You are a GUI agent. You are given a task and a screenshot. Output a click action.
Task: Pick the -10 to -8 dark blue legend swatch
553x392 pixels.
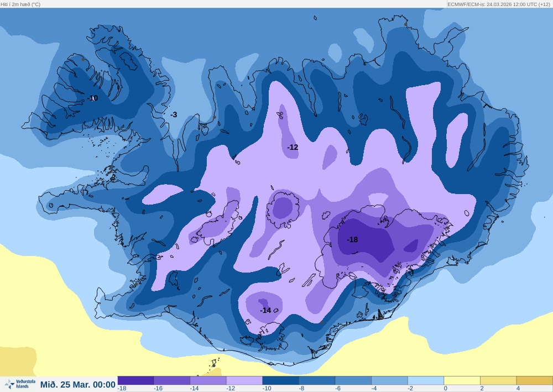(x=281, y=380)
